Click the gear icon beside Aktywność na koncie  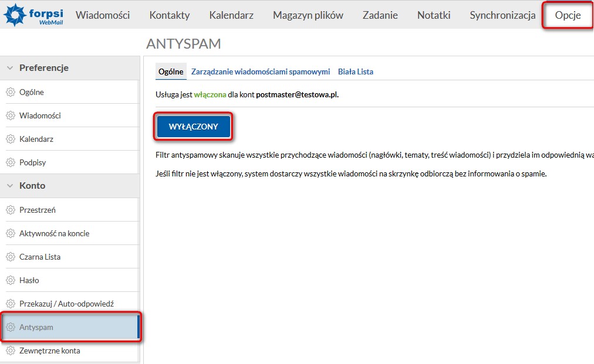pos(11,233)
